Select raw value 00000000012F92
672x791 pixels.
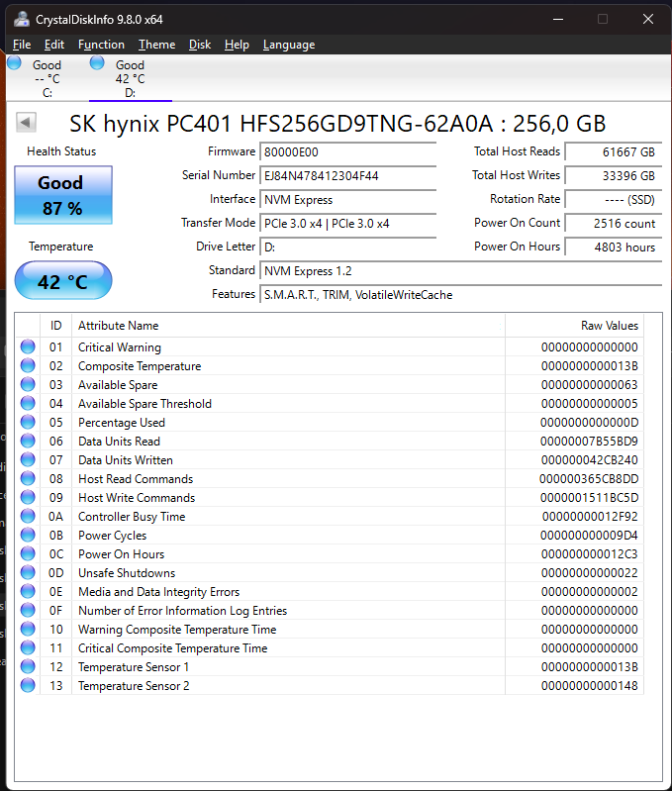(x=590, y=517)
